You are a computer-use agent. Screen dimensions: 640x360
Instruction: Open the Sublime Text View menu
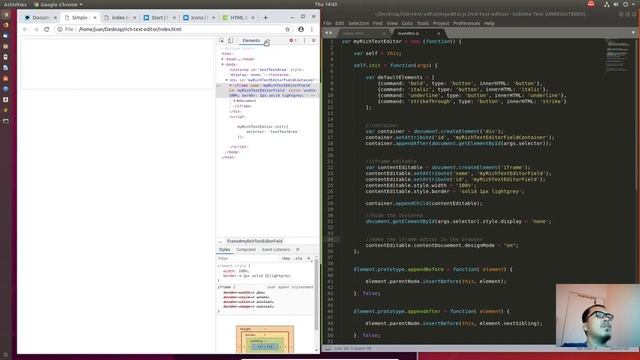pyautogui.click(x=392, y=23)
